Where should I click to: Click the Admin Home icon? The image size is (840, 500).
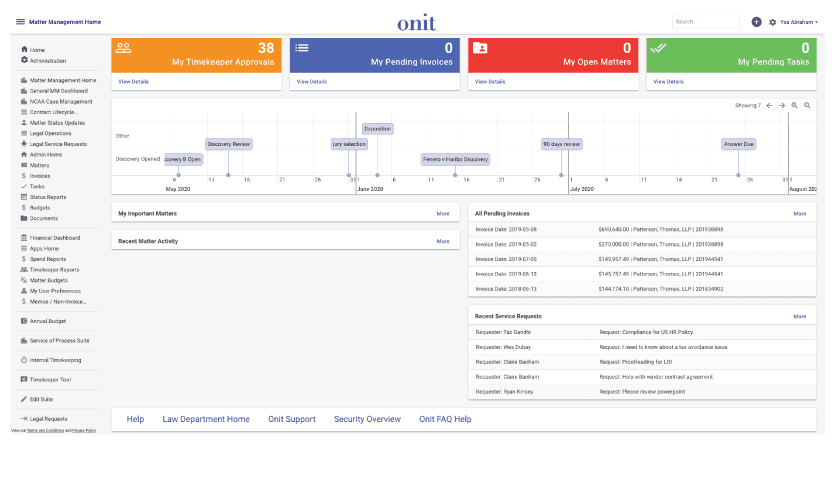coord(24,154)
